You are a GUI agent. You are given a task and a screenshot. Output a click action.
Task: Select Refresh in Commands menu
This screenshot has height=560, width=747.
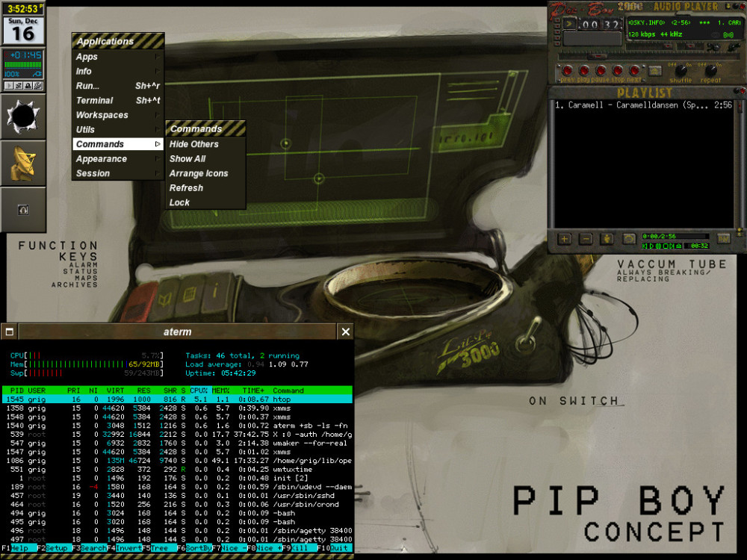click(x=205, y=188)
